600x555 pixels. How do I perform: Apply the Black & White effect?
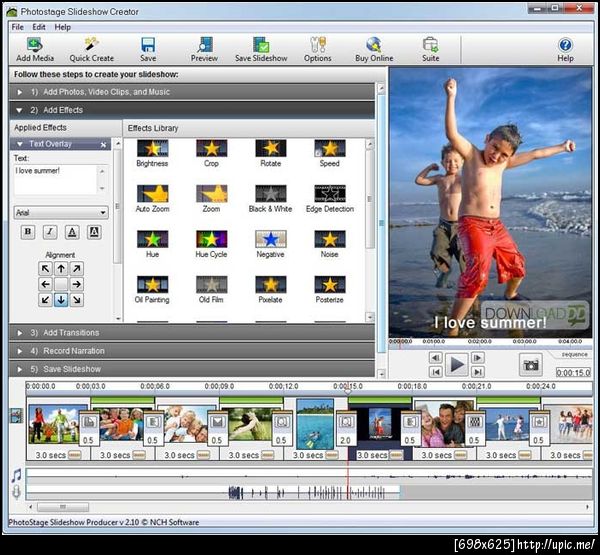coord(271,199)
